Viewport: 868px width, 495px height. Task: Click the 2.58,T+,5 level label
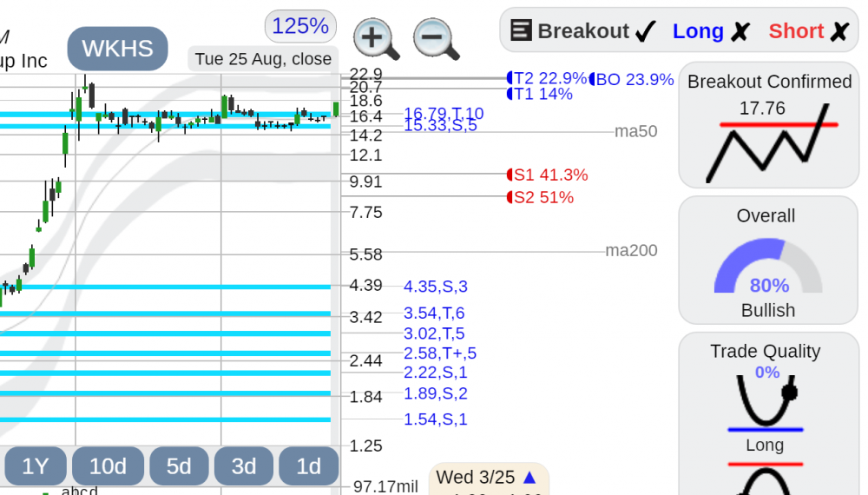click(x=440, y=353)
